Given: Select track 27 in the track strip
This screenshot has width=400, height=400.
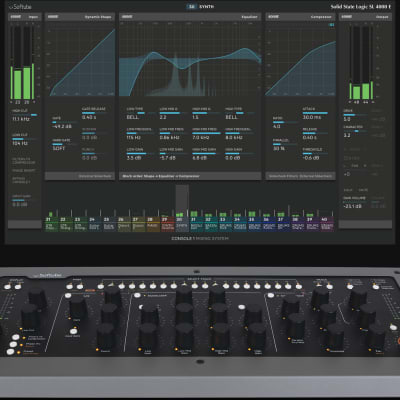Looking at the screenshot, I should pyautogui.click(x=139, y=223).
